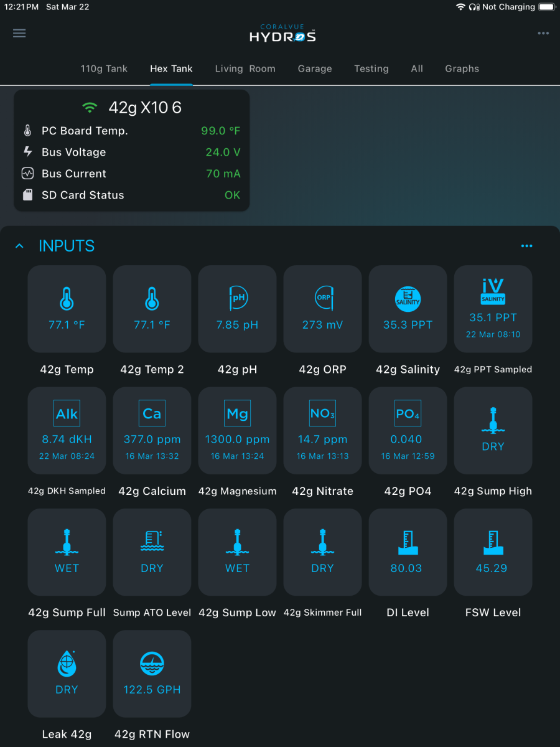Collapse the INPUTS section chevron
Image resolution: width=560 pixels, height=747 pixels.
pyautogui.click(x=19, y=247)
